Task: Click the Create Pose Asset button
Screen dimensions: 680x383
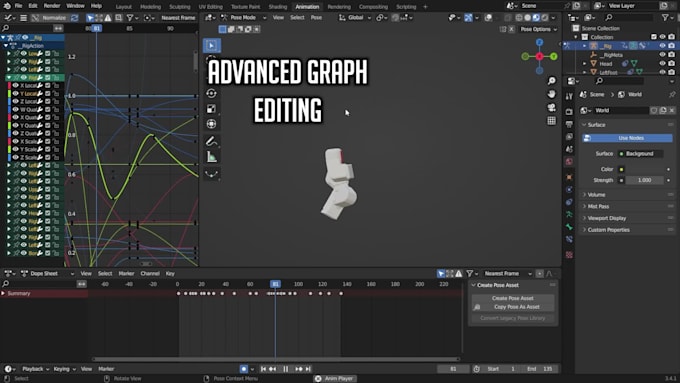Action: pos(513,298)
